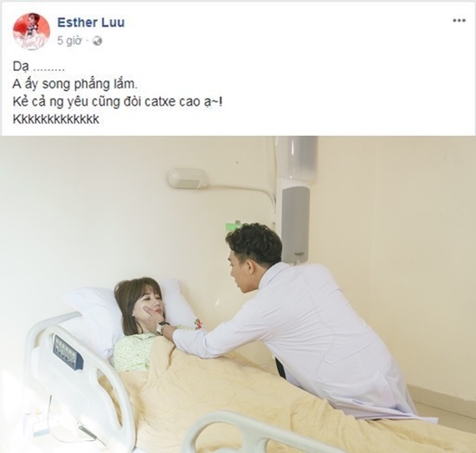Click the wall-mounted lamp in the photo

point(188,178)
